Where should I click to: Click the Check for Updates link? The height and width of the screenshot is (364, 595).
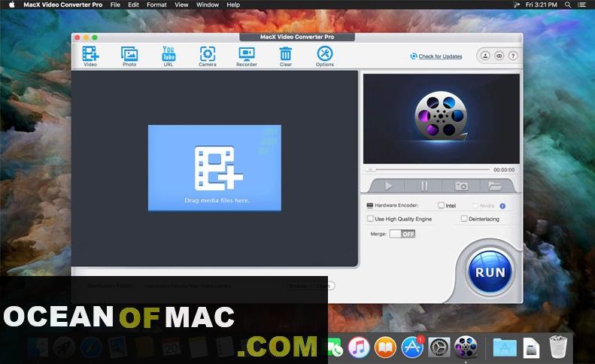point(440,56)
